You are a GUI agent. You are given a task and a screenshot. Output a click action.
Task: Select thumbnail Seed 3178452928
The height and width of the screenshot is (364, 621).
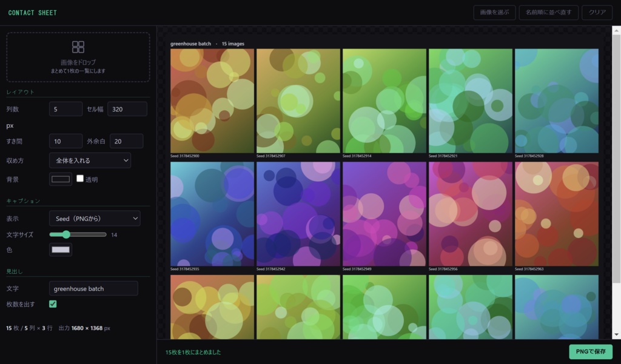pos(557,101)
